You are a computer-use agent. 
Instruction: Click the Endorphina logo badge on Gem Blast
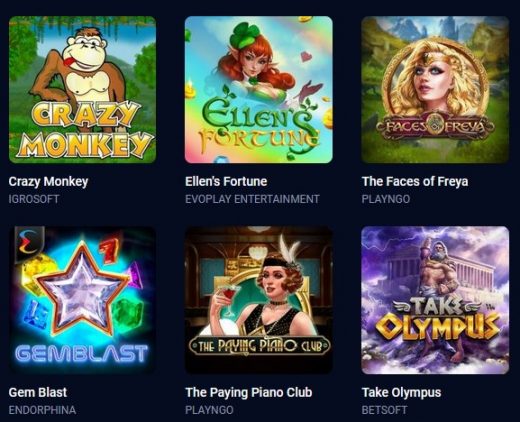click(x=29, y=242)
